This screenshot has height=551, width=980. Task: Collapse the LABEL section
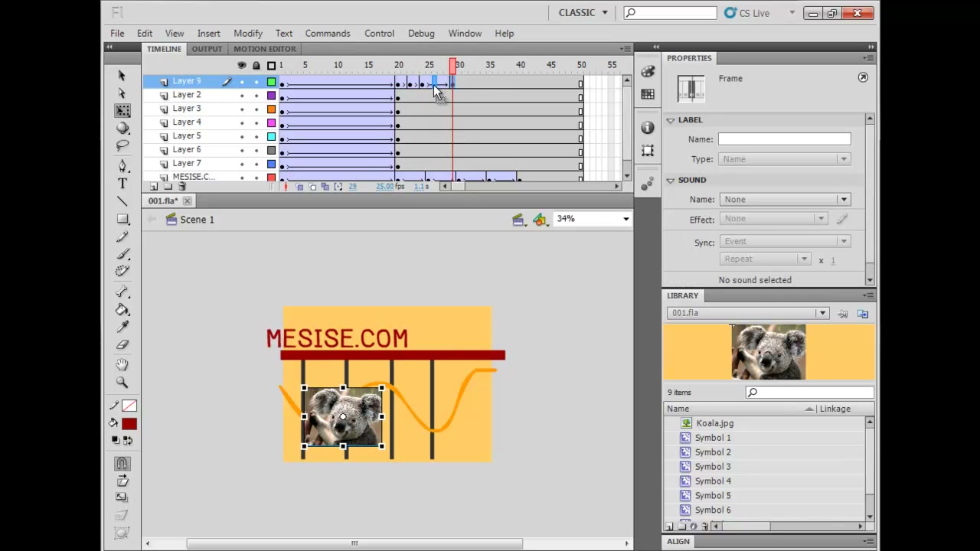[x=671, y=120]
